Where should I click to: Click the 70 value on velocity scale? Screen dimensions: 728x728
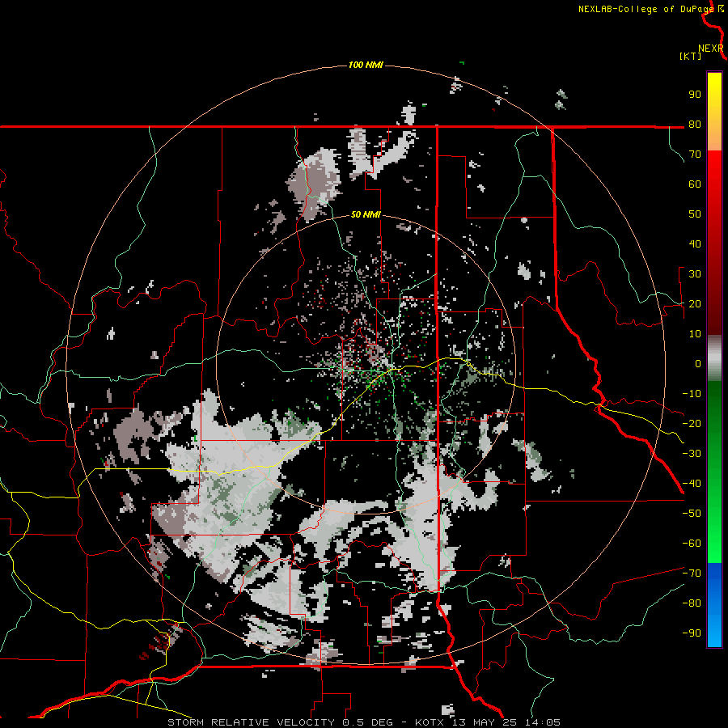coord(695,154)
